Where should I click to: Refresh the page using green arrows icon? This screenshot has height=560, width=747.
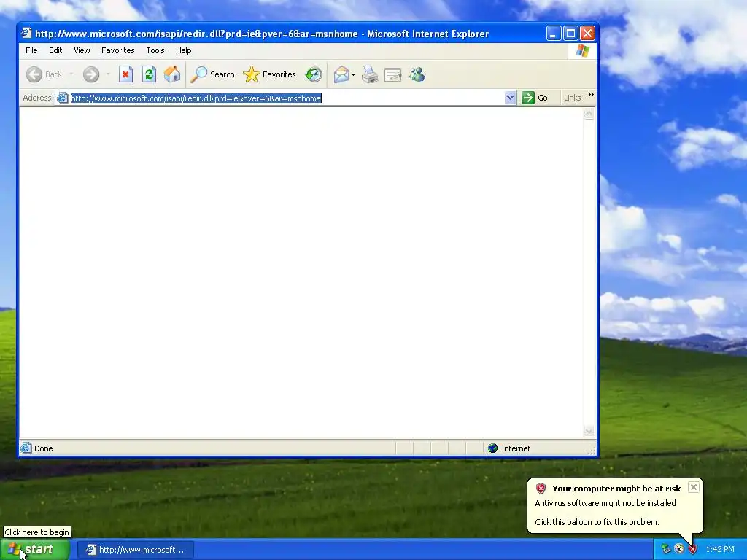(149, 74)
